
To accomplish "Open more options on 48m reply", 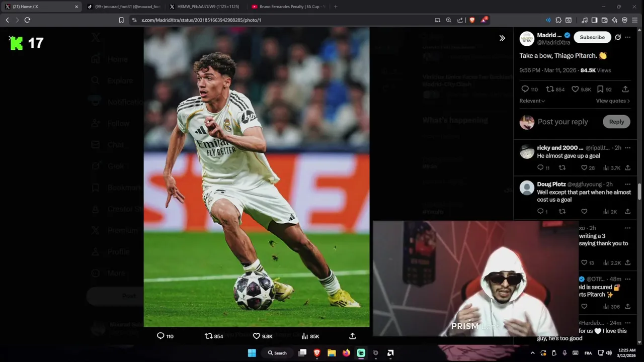I will (x=627, y=279).
